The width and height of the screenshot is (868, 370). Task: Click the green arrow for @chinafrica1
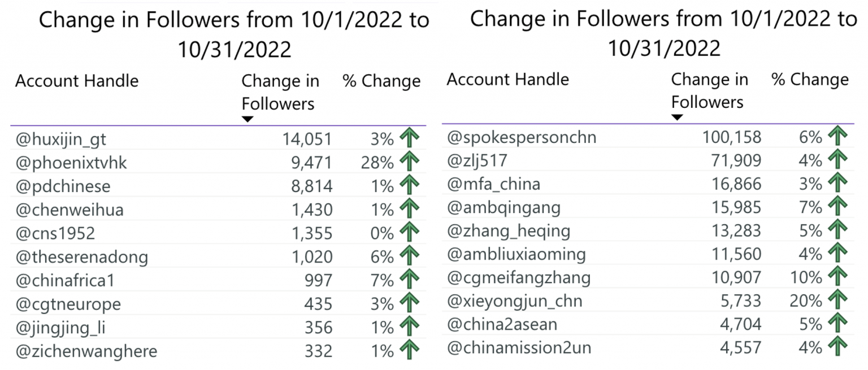click(x=409, y=280)
